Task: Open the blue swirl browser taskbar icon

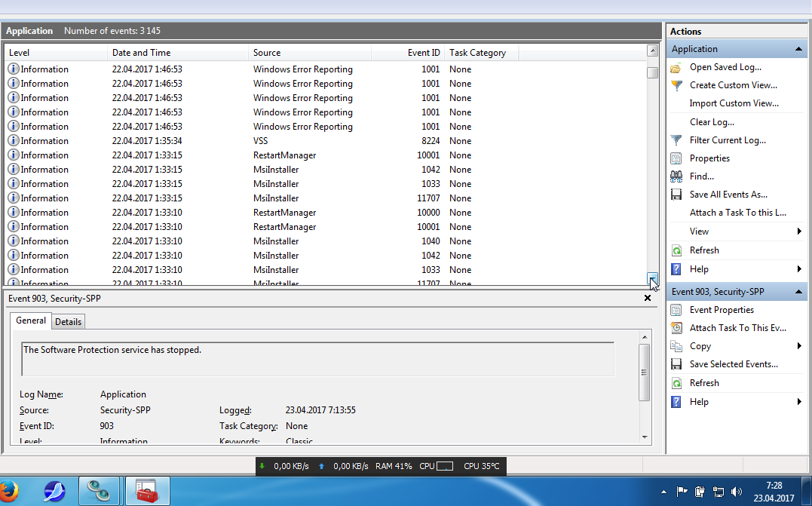Action: tap(54, 491)
